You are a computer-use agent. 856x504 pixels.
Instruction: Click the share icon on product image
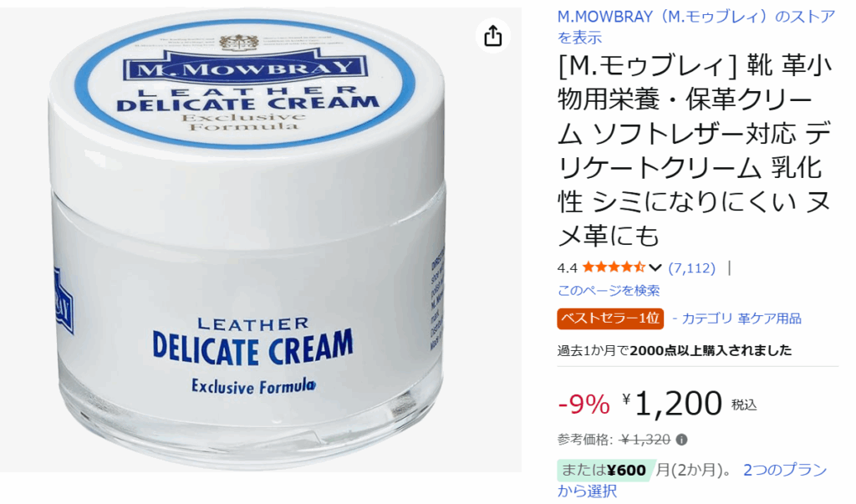[493, 36]
